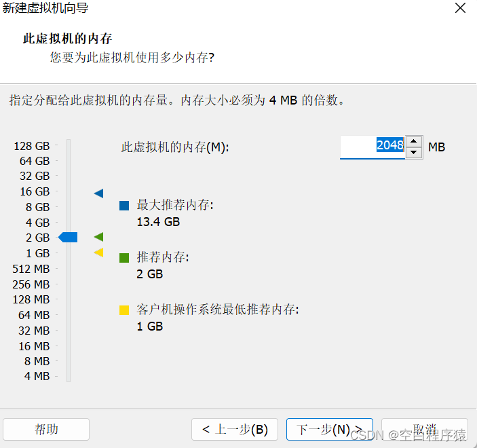Click the 32 GB scale label

coord(35,176)
